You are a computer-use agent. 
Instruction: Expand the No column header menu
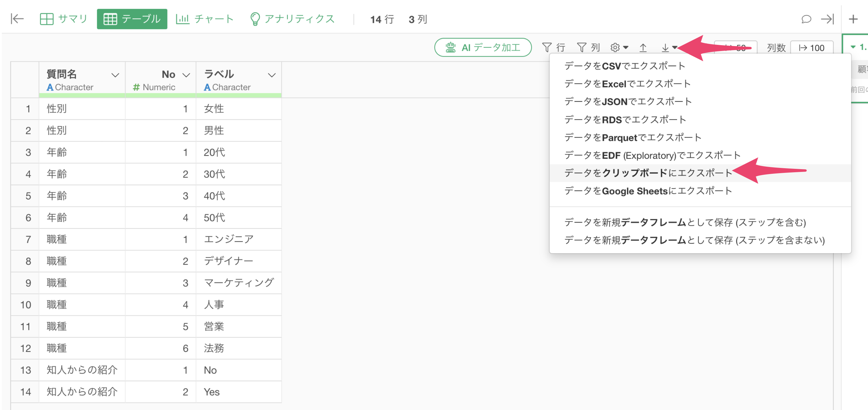[186, 75]
